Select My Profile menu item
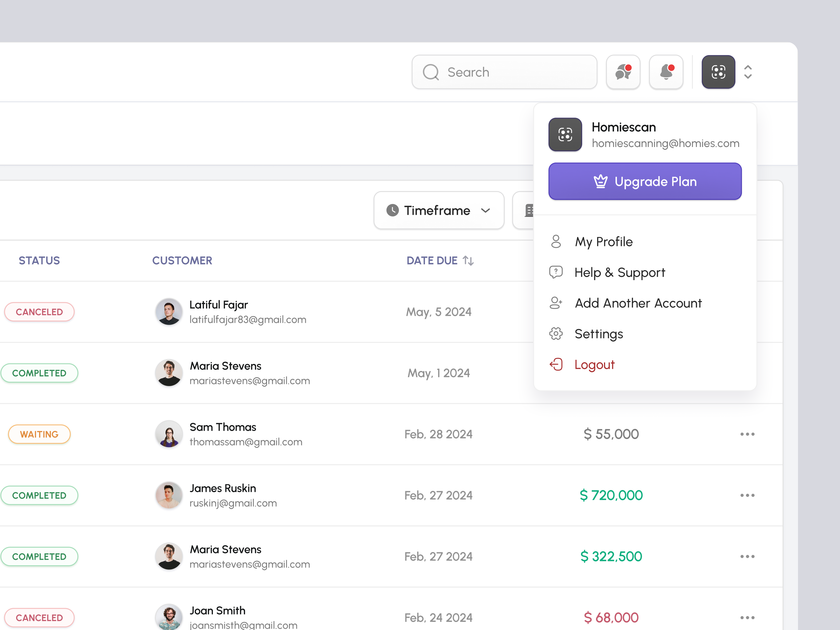 coord(603,242)
